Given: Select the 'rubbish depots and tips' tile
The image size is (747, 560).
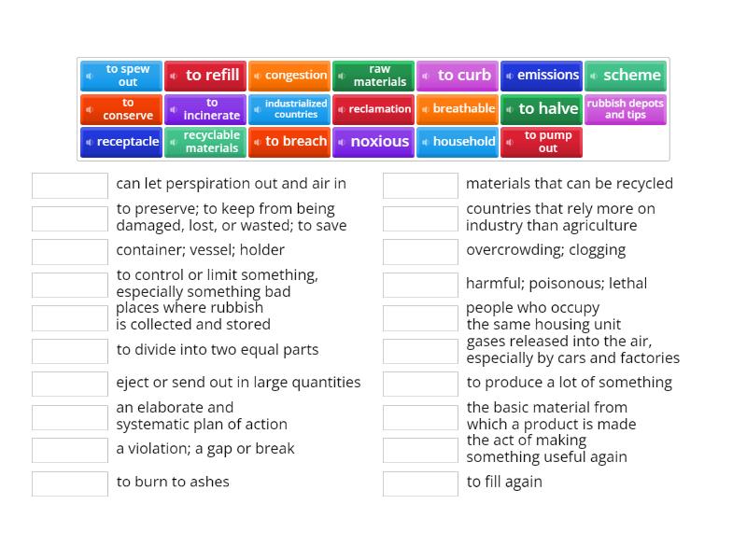Looking at the screenshot, I should (x=626, y=109).
